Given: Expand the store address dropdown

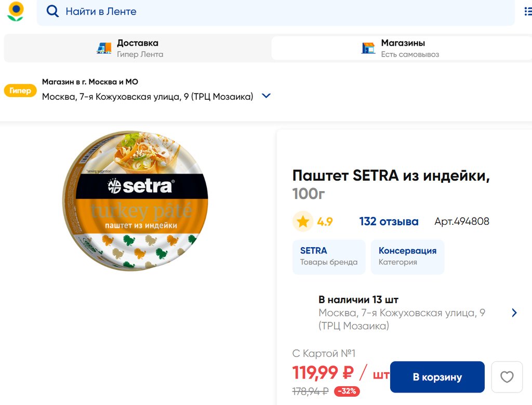Looking at the screenshot, I should pos(266,96).
